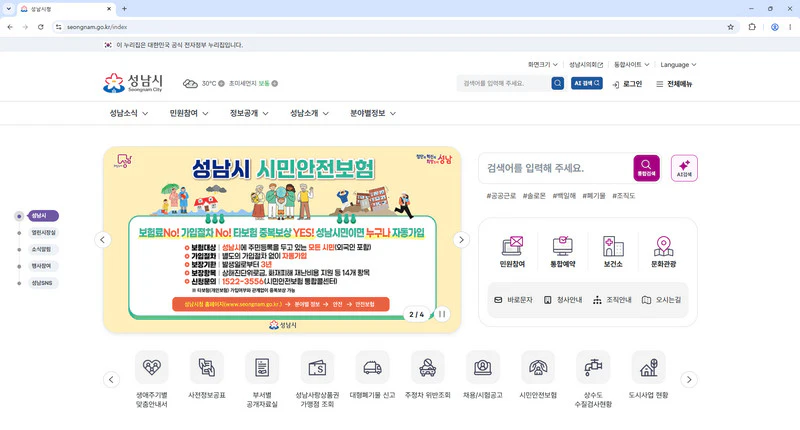Show next quick service icons arrow
The image size is (800, 430).
pyautogui.click(x=689, y=380)
